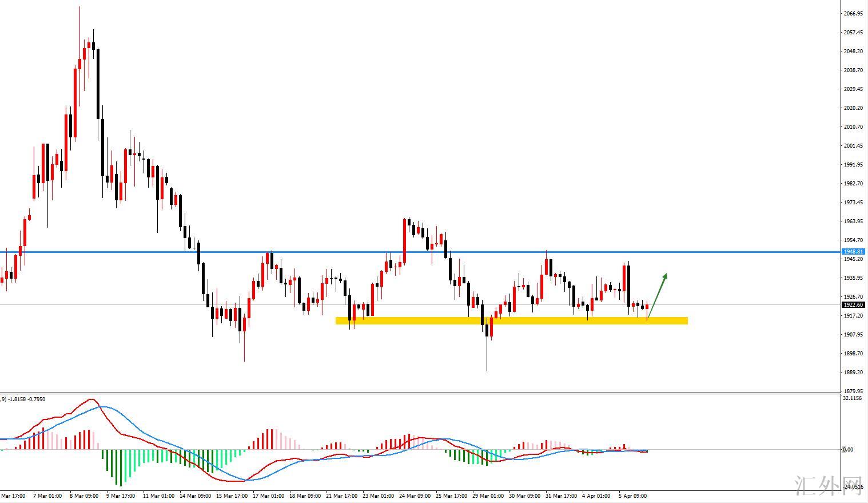Click the 2010.70 price level label
The image size is (868, 503).
(853, 127)
